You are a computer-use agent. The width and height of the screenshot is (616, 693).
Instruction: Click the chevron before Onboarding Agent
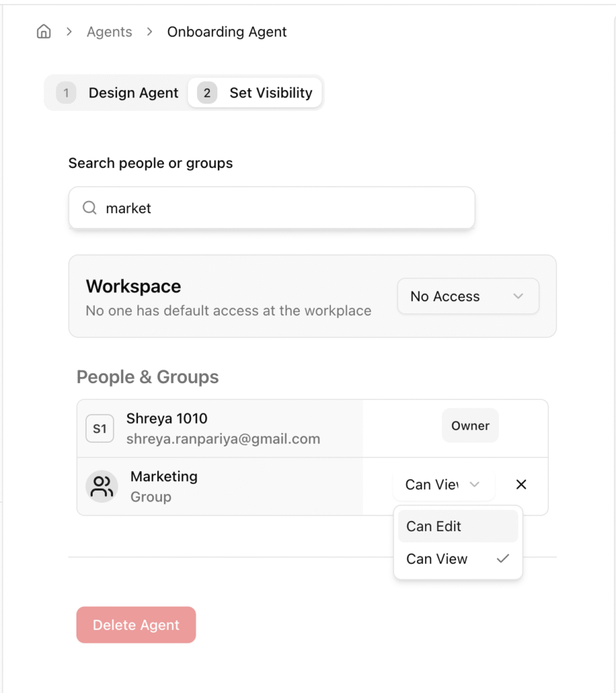(x=150, y=32)
